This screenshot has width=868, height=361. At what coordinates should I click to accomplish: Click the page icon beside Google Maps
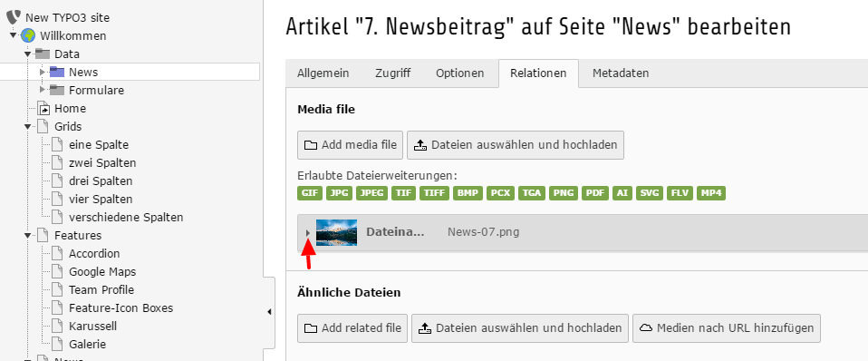(x=58, y=272)
